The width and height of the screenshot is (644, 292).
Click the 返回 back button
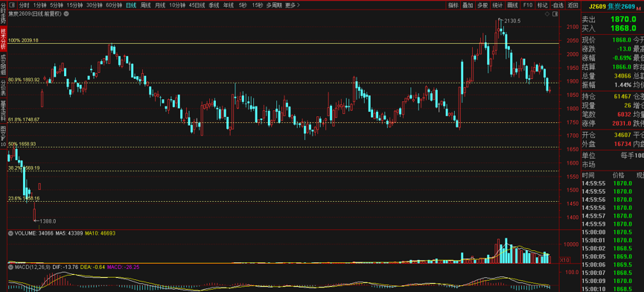[573, 5]
